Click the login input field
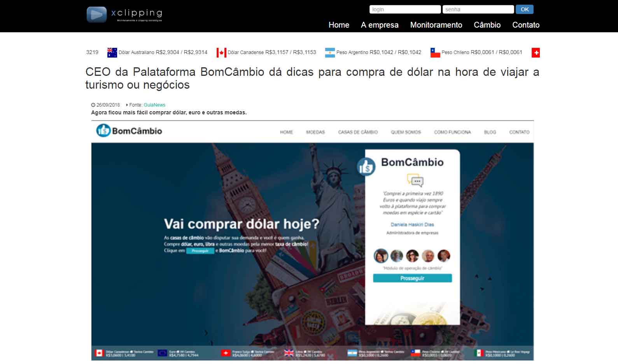 pos(405,9)
